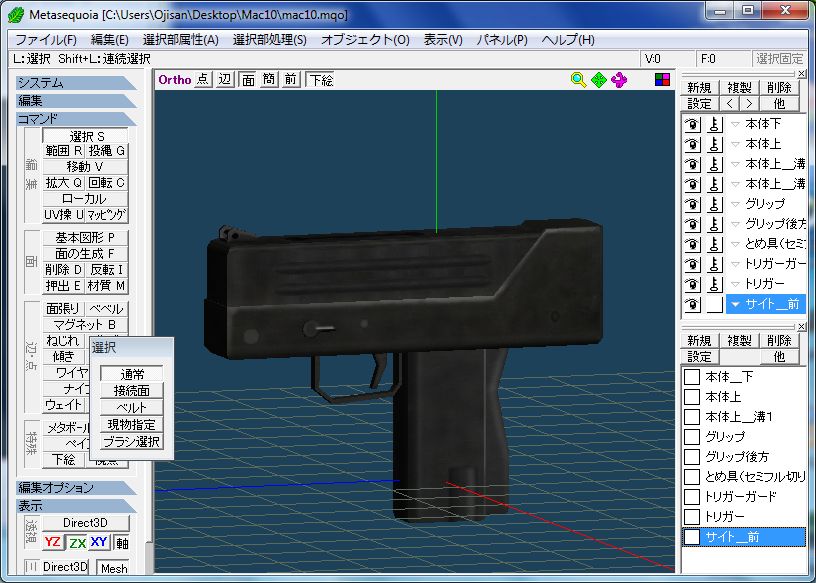
Task: Expand the 編集オプション panel header
Action: [x=75, y=488]
